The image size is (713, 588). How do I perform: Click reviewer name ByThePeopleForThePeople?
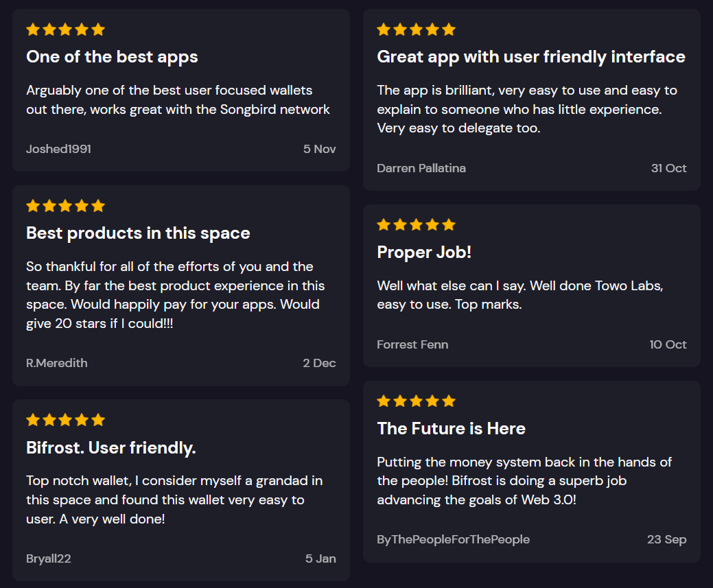(454, 539)
